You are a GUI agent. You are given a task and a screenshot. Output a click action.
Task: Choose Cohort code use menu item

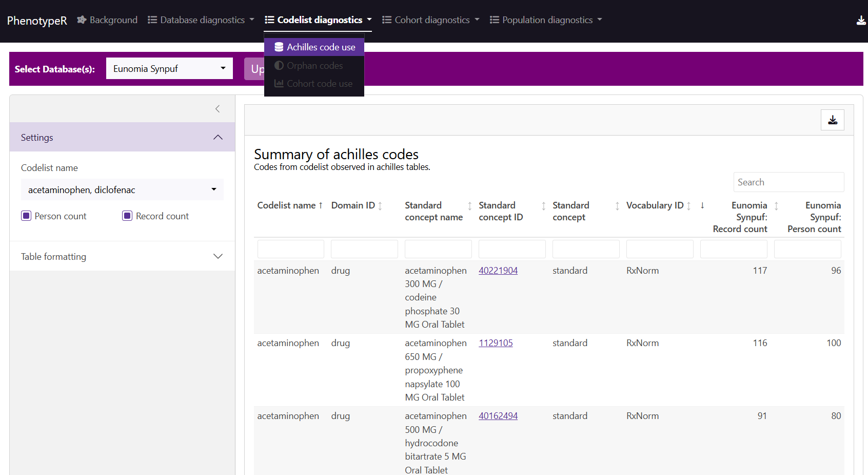point(314,84)
